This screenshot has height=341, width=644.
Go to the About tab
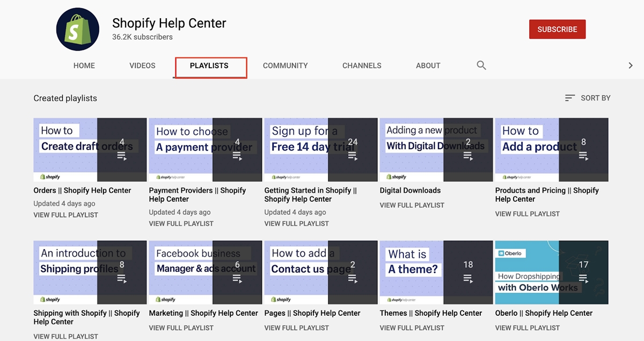[x=428, y=66]
